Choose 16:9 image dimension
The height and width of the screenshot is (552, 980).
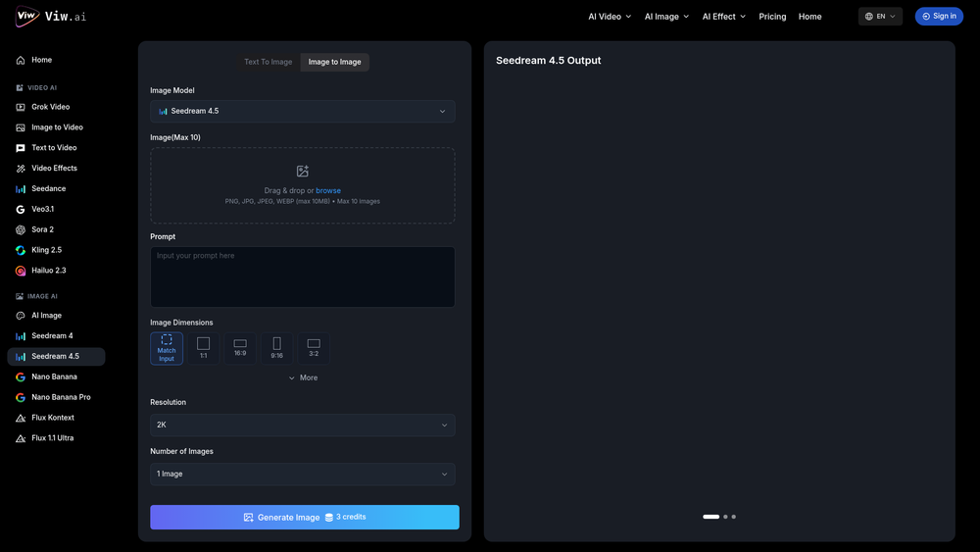click(x=240, y=348)
